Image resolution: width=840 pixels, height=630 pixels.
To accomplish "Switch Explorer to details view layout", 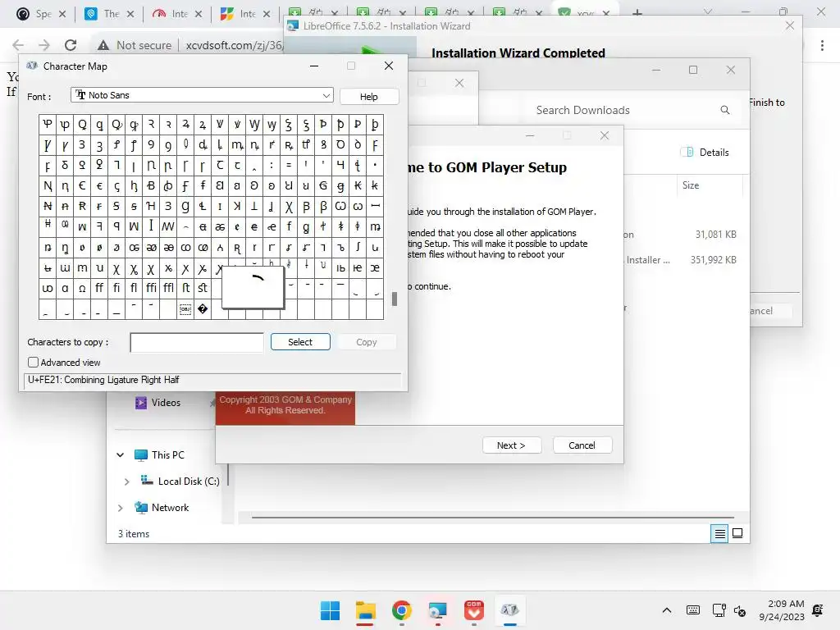I will tap(719, 533).
